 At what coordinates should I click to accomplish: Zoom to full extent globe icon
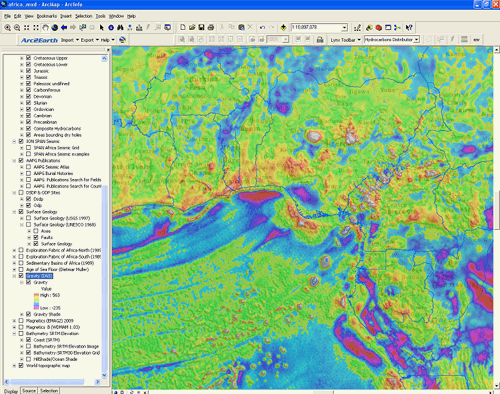[x=55, y=28]
